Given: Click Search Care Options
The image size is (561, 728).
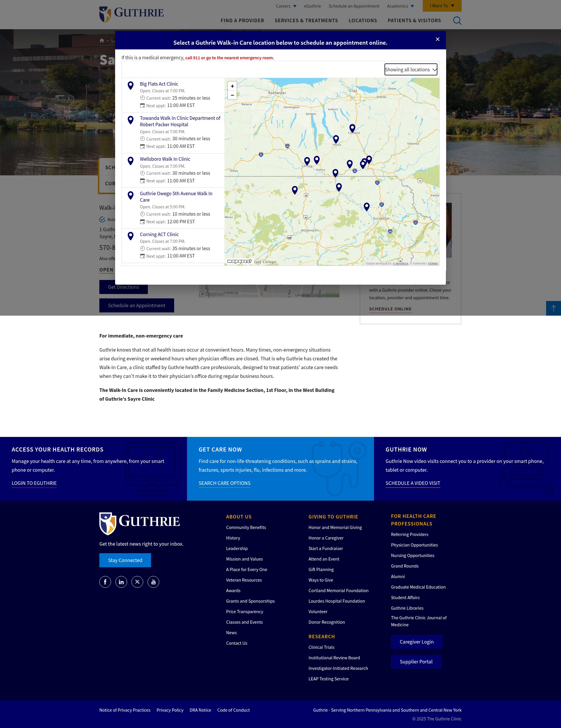Looking at the screenshot, I should click(224, 483).
